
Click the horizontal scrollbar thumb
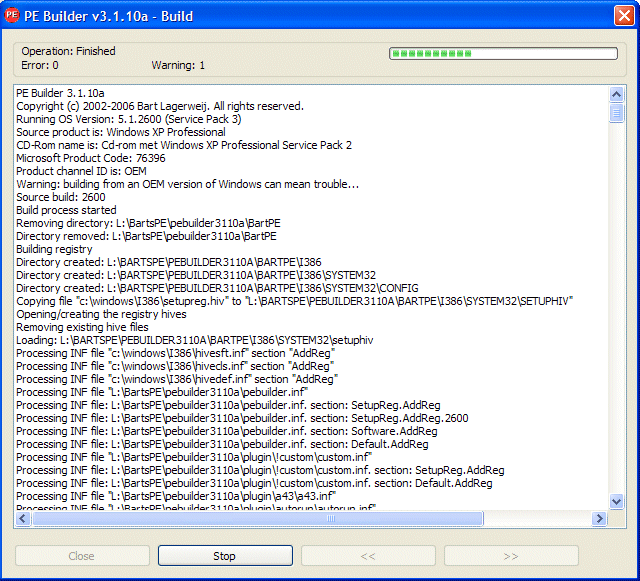pos(258,519)
